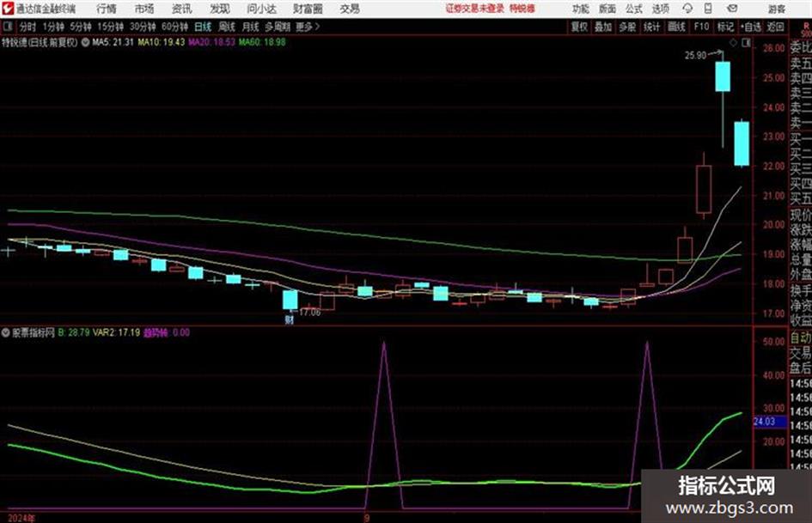Select the 日线 daily chart tab
812x523 pixels.
[x=203, y=27]
